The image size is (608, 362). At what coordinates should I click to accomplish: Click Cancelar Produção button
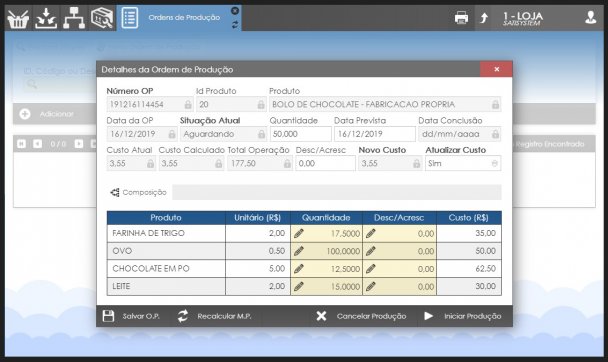click(361, 316)
